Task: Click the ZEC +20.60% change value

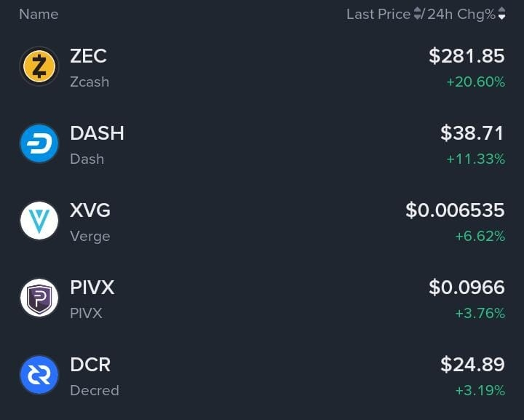Action: click(x=476, y=82)
